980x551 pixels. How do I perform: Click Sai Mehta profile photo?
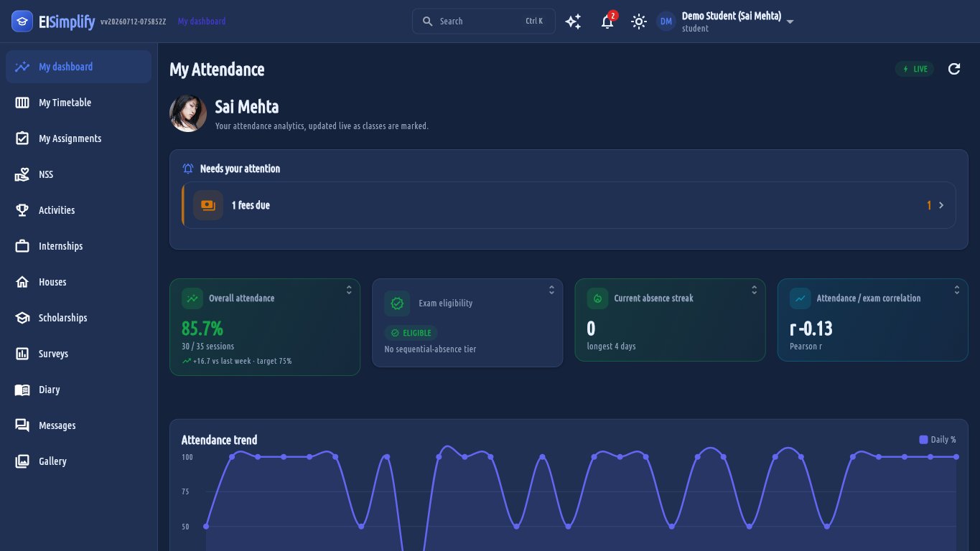tap(188, 113)
